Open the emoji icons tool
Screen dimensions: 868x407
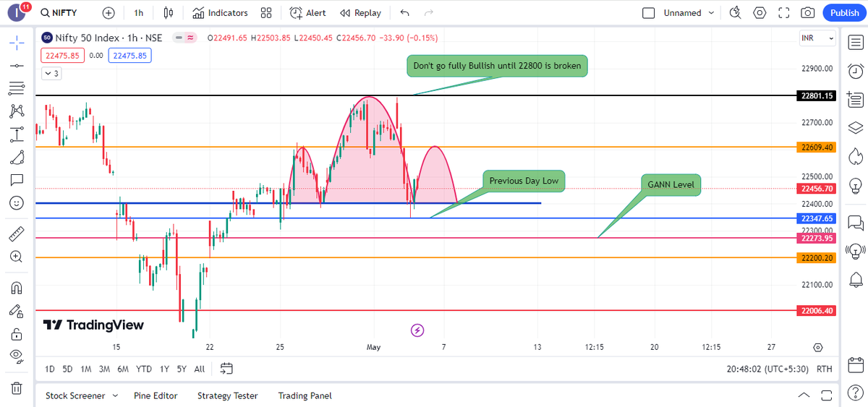point(17,203)
